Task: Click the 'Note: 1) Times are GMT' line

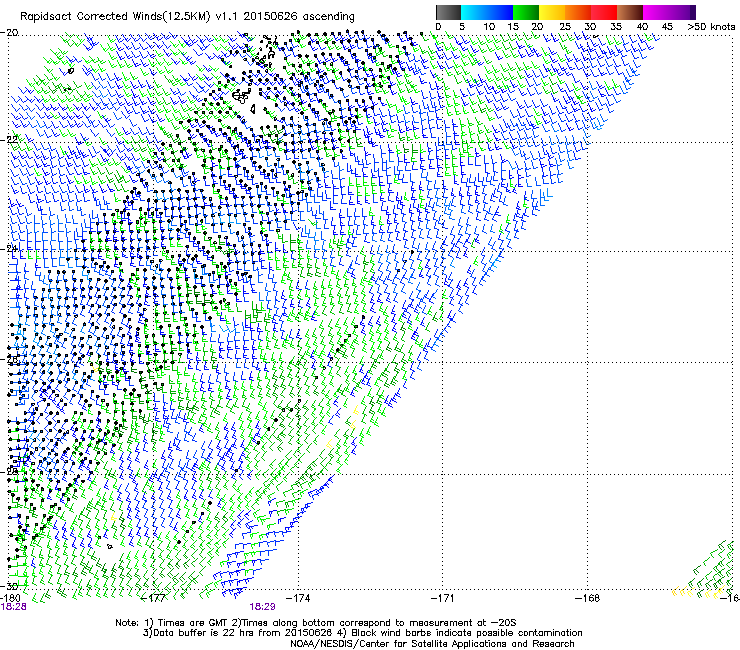Action: 316,623
